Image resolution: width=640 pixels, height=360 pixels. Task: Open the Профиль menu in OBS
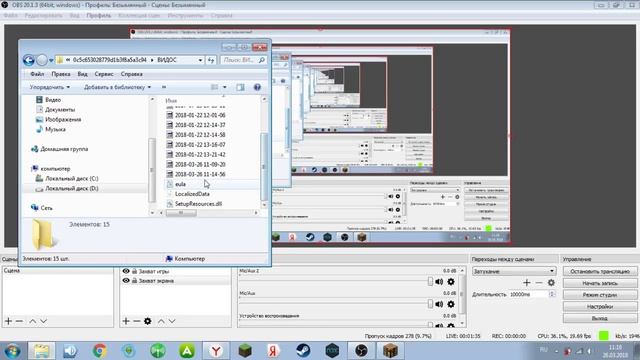tap(99, 16)
